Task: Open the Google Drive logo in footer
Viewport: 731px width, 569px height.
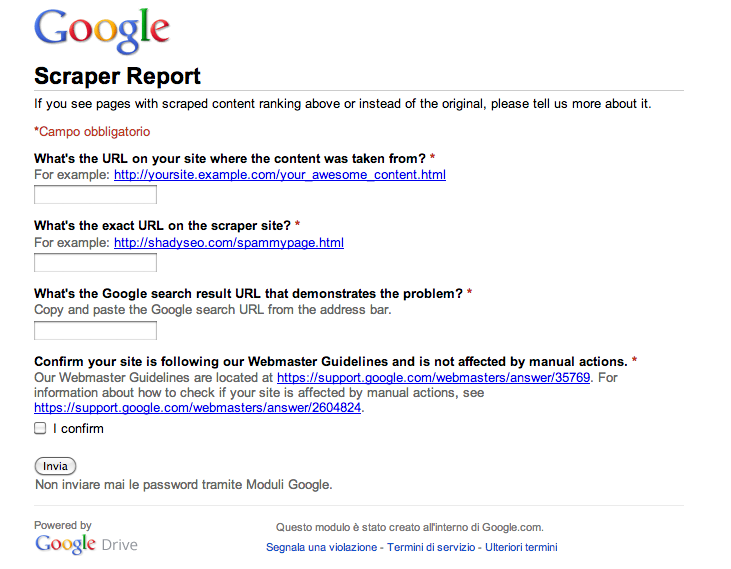Action: pos(86,544)
